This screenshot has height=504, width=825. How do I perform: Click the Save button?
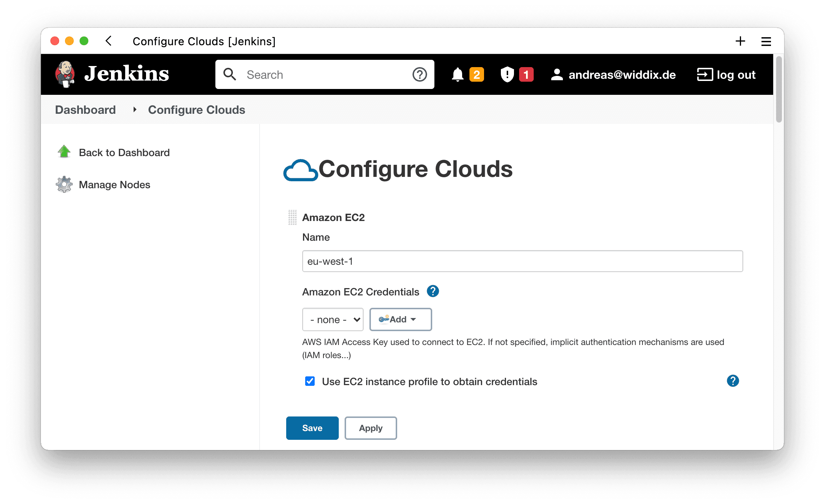pyautogui.click(x=312, y=428)
